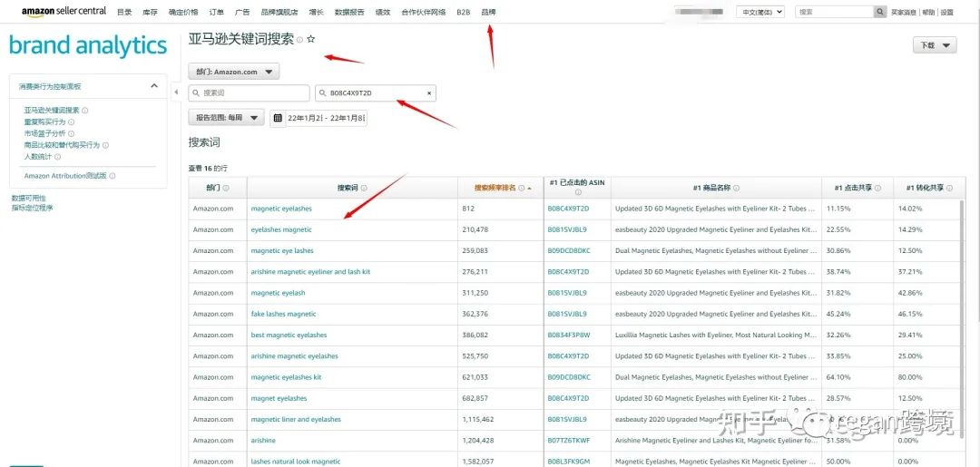Click info icon next to 人数统计
Image resolution: width=980 pixels, height=467 pixels.
pyautogui.click(x=57, y=157)
